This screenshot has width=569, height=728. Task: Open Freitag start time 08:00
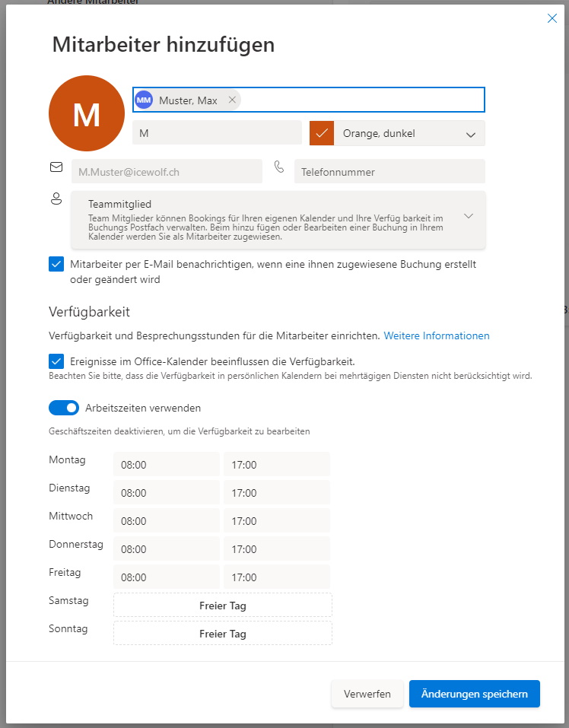click(166, 577)
